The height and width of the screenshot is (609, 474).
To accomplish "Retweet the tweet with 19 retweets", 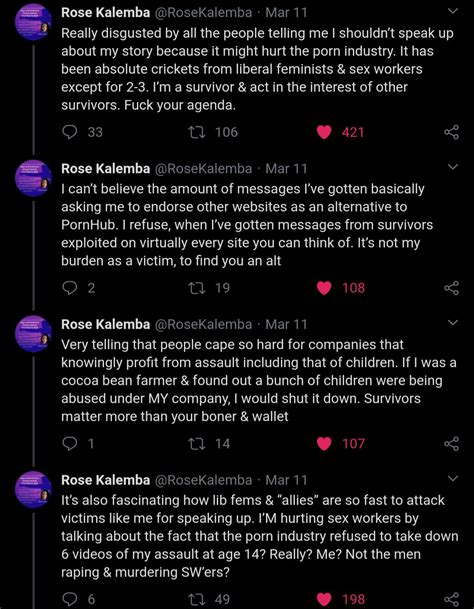I will pos(196,288).
